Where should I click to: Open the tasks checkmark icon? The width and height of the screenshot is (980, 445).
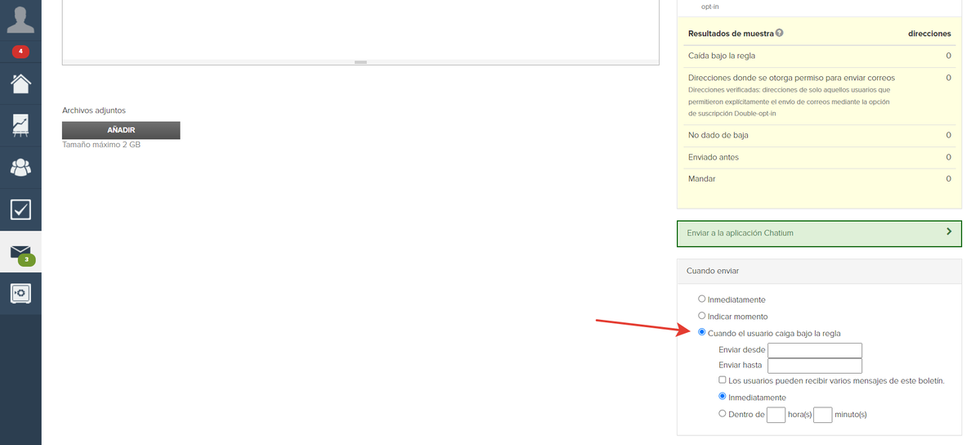[20, 209]
